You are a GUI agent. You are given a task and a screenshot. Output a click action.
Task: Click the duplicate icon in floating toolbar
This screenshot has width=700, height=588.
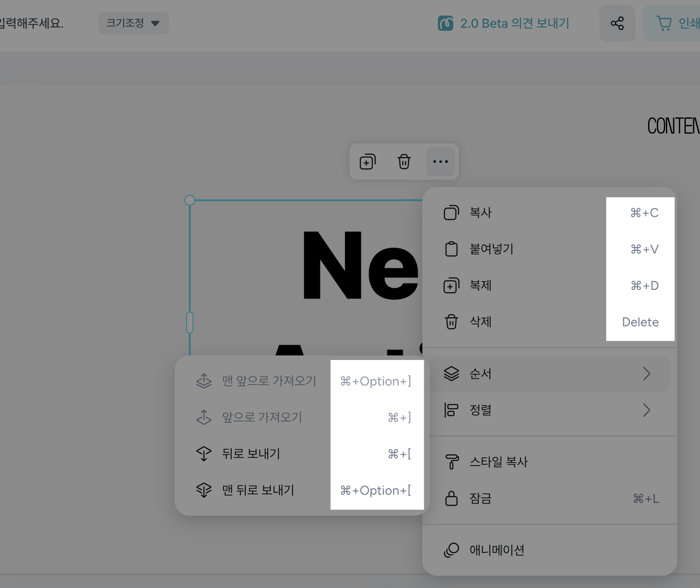(367, 162)
